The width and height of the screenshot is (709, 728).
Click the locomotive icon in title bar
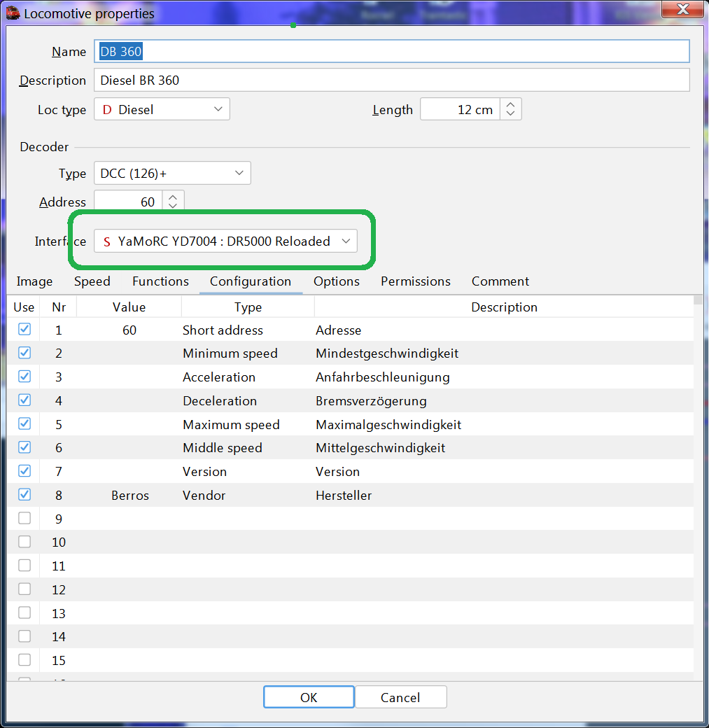[13, 13]
